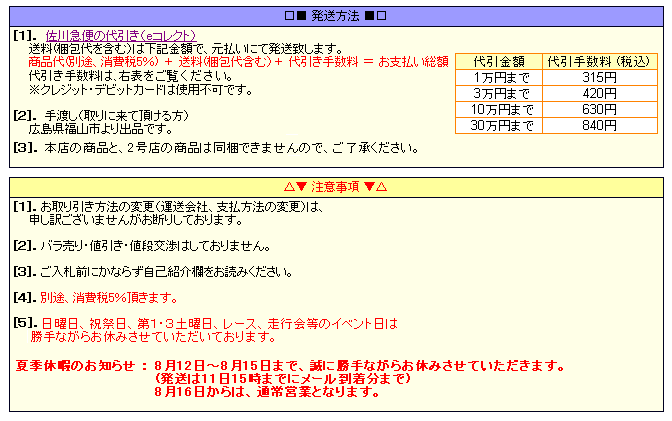Select the 注意事項 section header
This screenshot has height=421, width=672.
point(336,187)
